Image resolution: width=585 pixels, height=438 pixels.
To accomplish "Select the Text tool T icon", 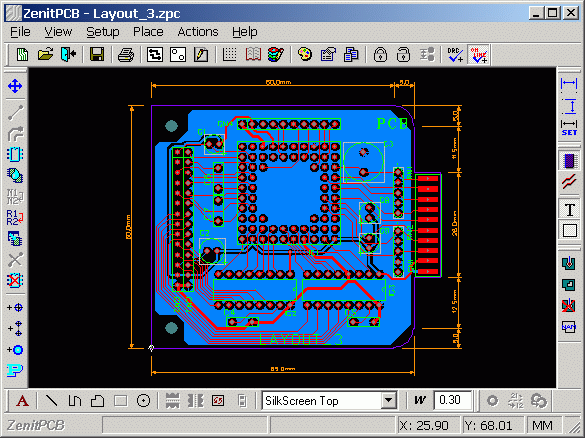I will 569,210.
